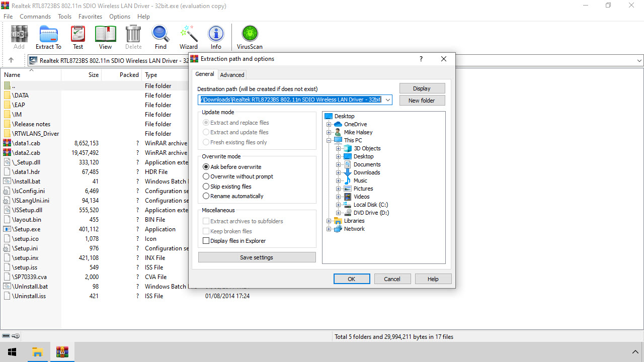Select Overwrite without prompt option
Screen dimensions: 644x362
coord(238,176)
